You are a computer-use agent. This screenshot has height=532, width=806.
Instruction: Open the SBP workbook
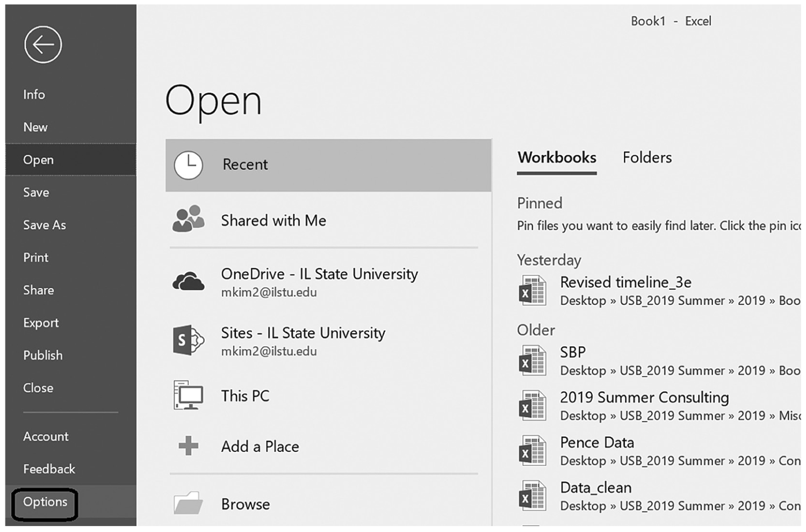click(x=659, y=361)
